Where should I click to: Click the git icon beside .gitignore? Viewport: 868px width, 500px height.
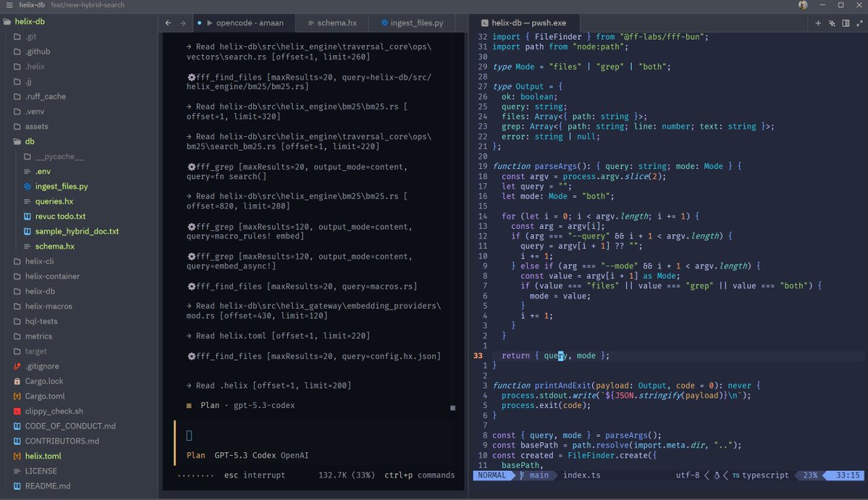[x=17, y=366]
